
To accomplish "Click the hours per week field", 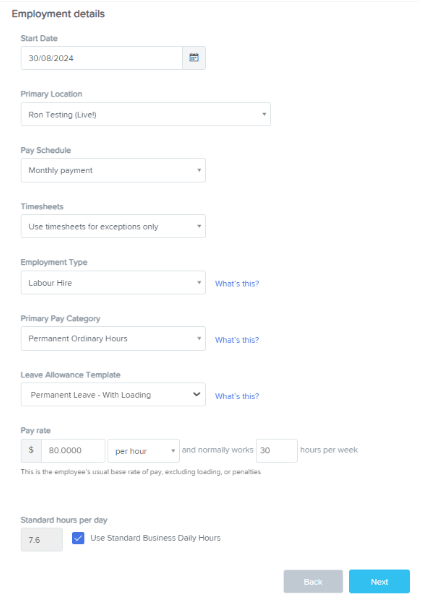I will (276, 451).
